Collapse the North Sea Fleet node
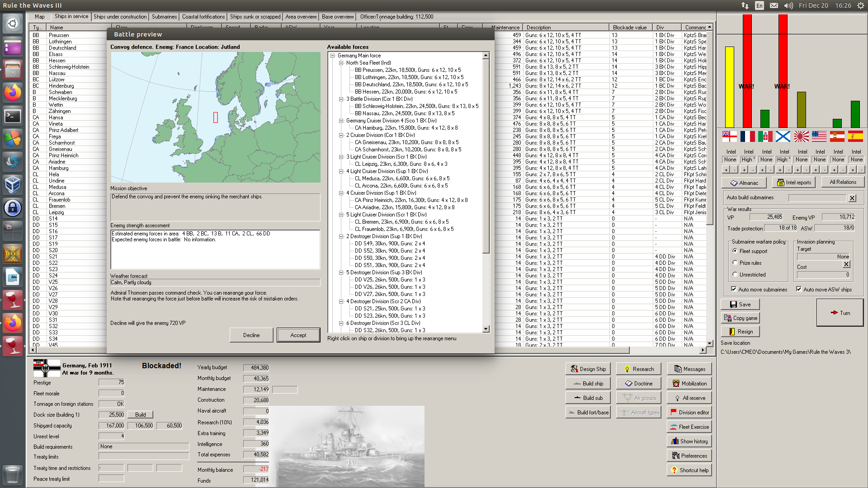Image resolution: width=868 pixels, height=488 pixels. [341, 63]
